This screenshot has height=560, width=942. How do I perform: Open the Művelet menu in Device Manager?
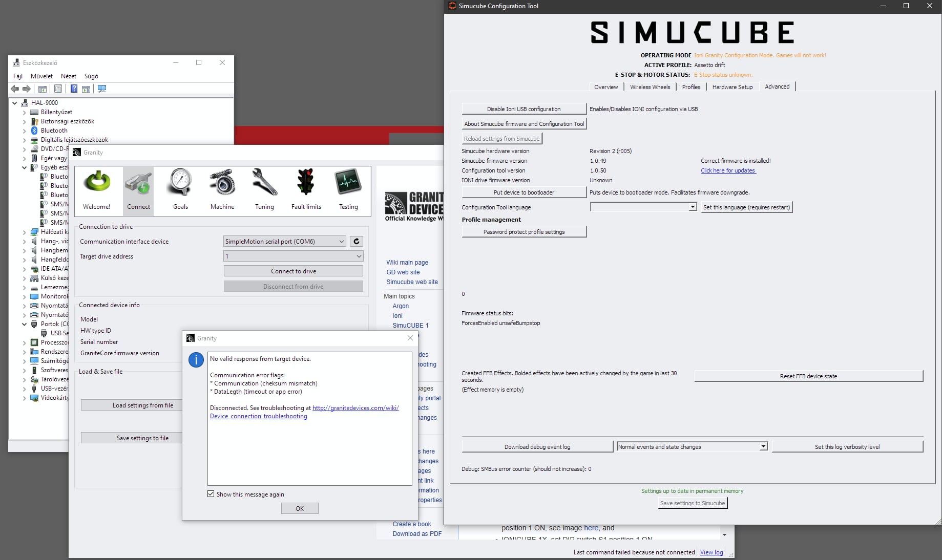pos(41,76)
